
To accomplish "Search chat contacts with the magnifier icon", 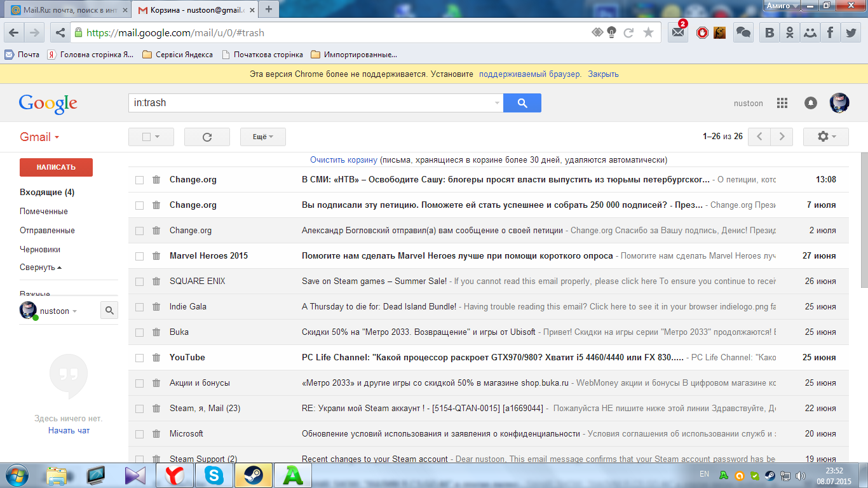I will click(109, 310).
